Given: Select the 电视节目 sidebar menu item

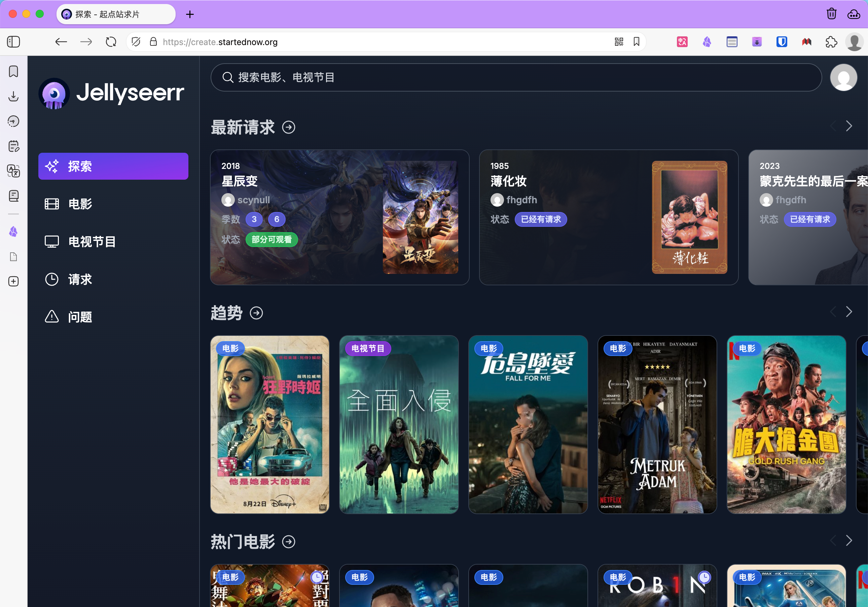Looking at the screenshot, I should pyautogui.click(x=113, y=242).
